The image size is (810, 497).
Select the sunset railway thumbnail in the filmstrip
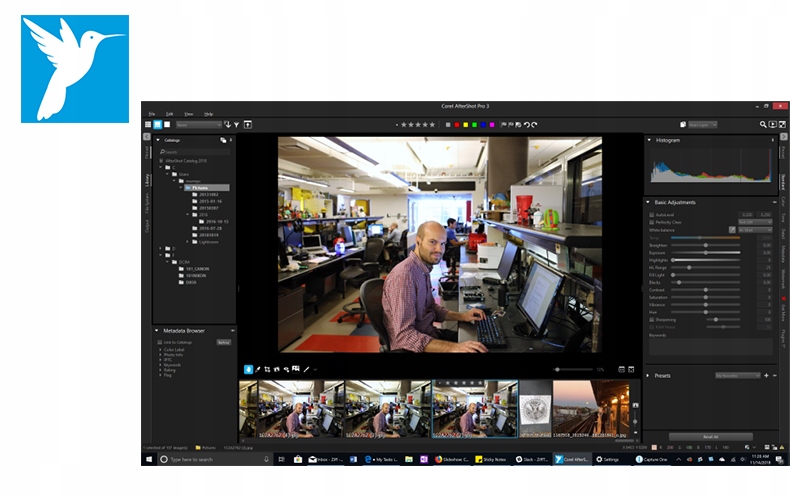click(590, 408)
